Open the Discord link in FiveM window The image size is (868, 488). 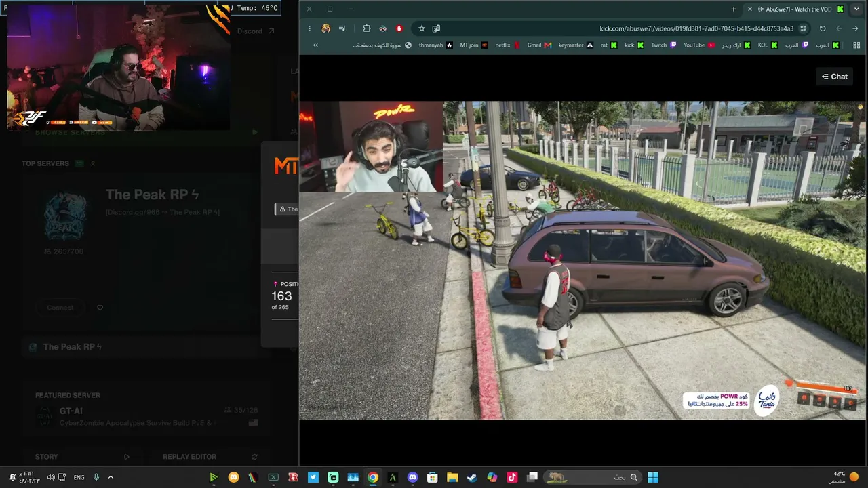point(256,31)
